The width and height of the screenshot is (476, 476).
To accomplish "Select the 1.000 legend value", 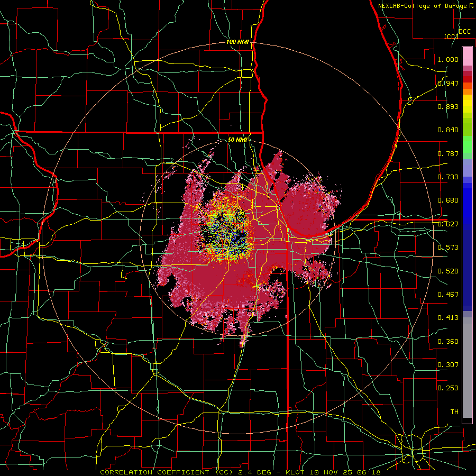I will click(x=448, y=59).
